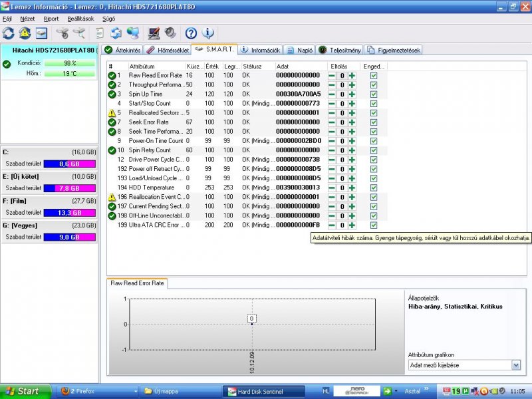Click warning icon on Reallocation Event Count row
532x399 pixels.
112,197
